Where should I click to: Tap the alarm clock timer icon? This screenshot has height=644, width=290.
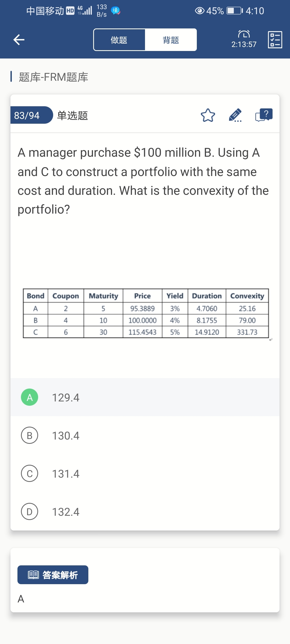pyautogui.click(x=244, y=34)
